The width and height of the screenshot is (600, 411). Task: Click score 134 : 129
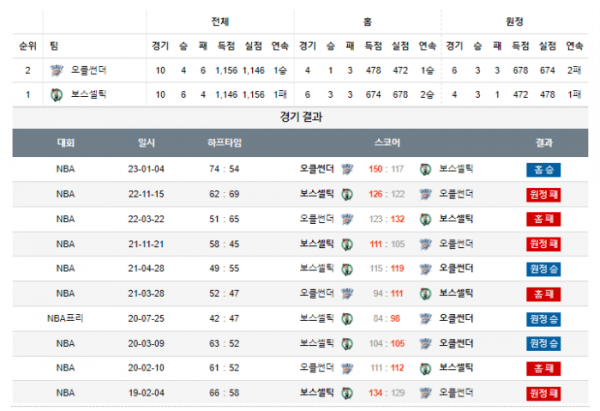pos(386,393)
